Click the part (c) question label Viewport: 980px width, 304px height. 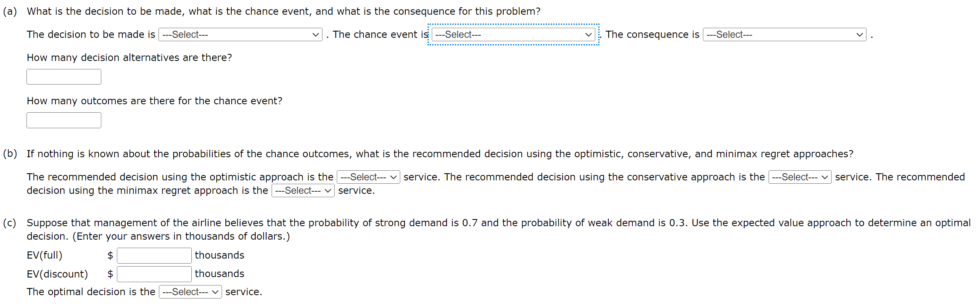(10, 223)
